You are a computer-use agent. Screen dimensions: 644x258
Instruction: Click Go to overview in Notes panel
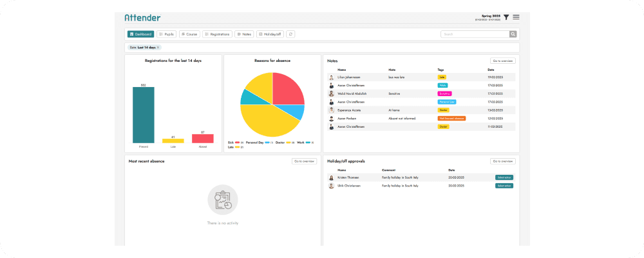[x=502, y=61]
